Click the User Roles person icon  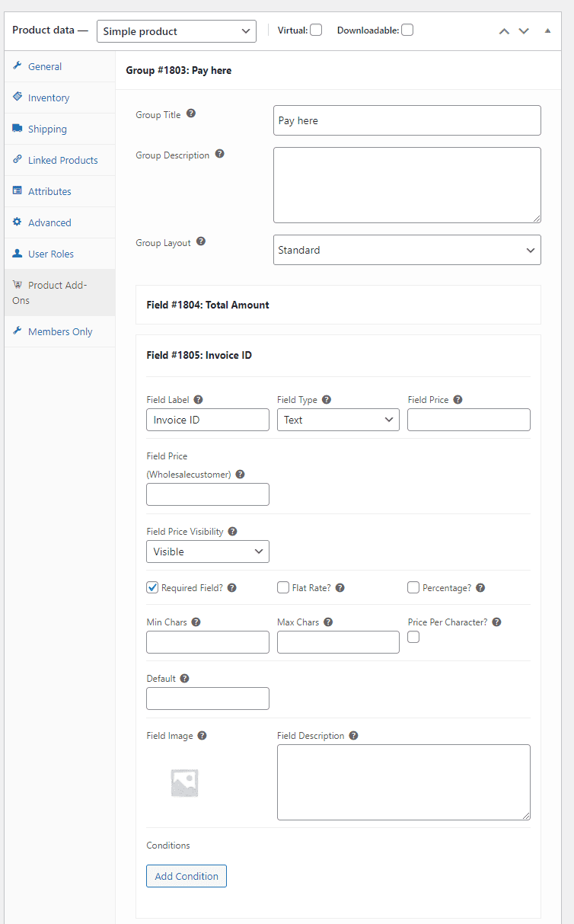click(x=18, y=254)
